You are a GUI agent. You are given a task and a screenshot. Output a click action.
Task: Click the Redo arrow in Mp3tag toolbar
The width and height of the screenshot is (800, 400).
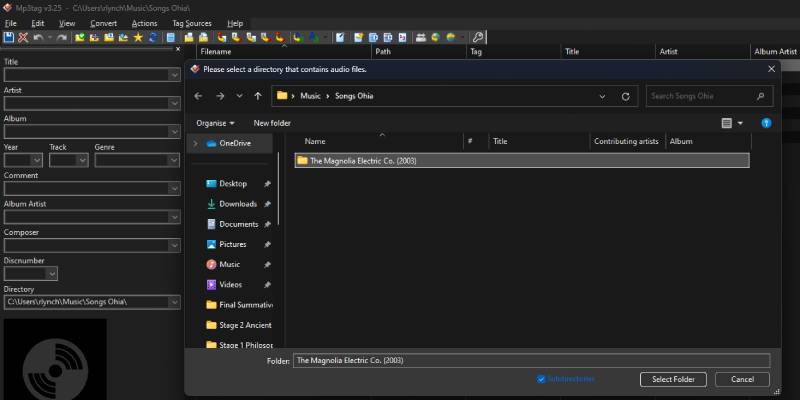[x=62, y=37]
